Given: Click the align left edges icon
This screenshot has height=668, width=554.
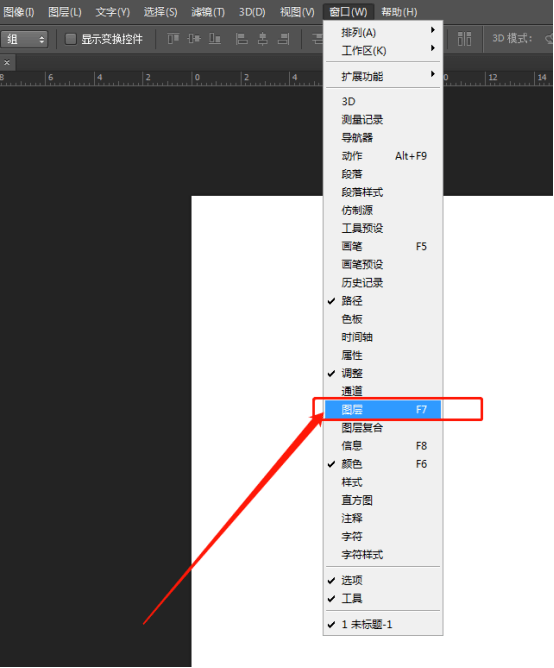Looking at the screenshot, I should [x=242, y=39].
